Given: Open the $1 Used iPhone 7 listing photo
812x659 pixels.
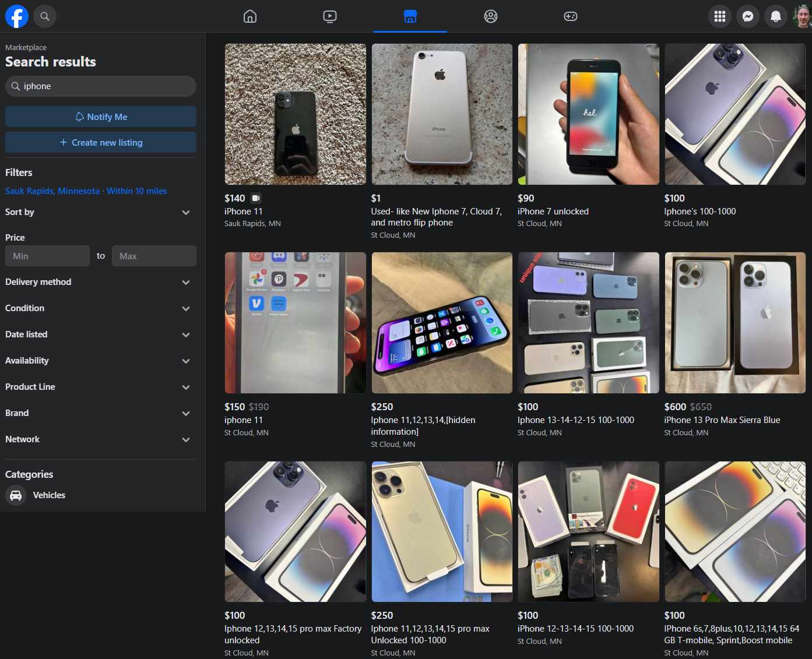Looking at the screenshot, I should [x=442, y=114].
